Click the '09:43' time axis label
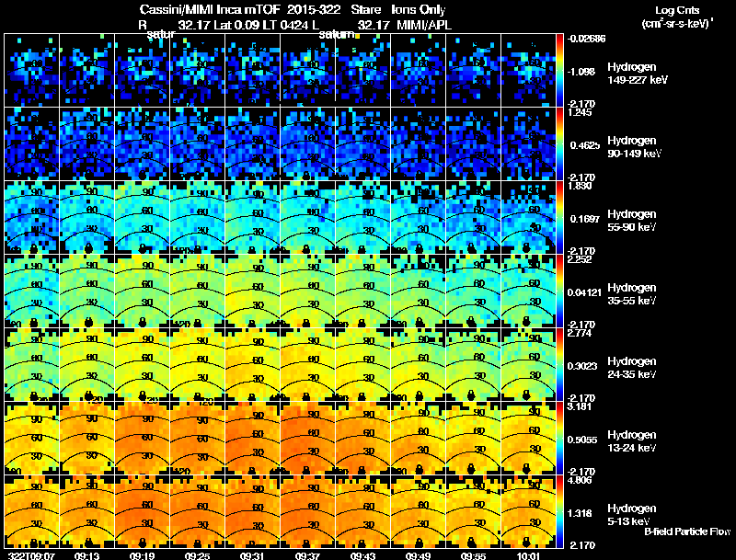 [x=362, y=555]
